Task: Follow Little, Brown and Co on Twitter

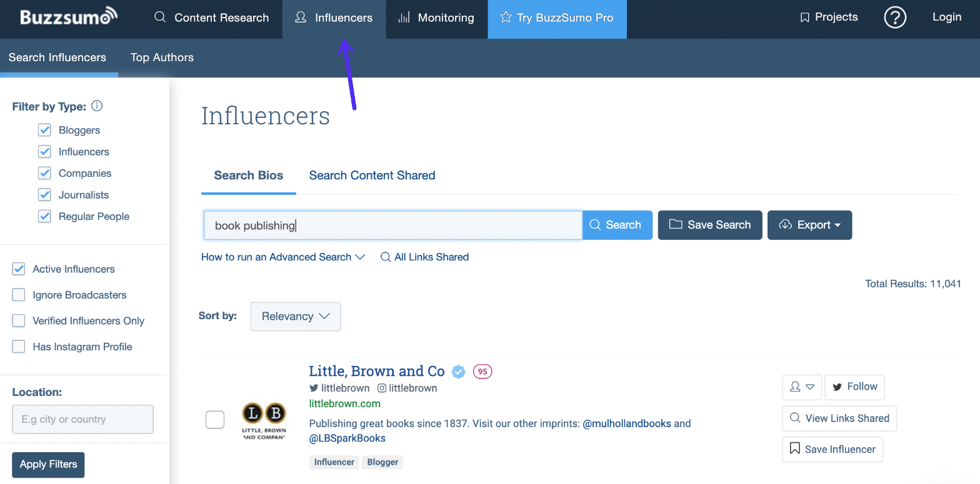Action: (854, 387)
